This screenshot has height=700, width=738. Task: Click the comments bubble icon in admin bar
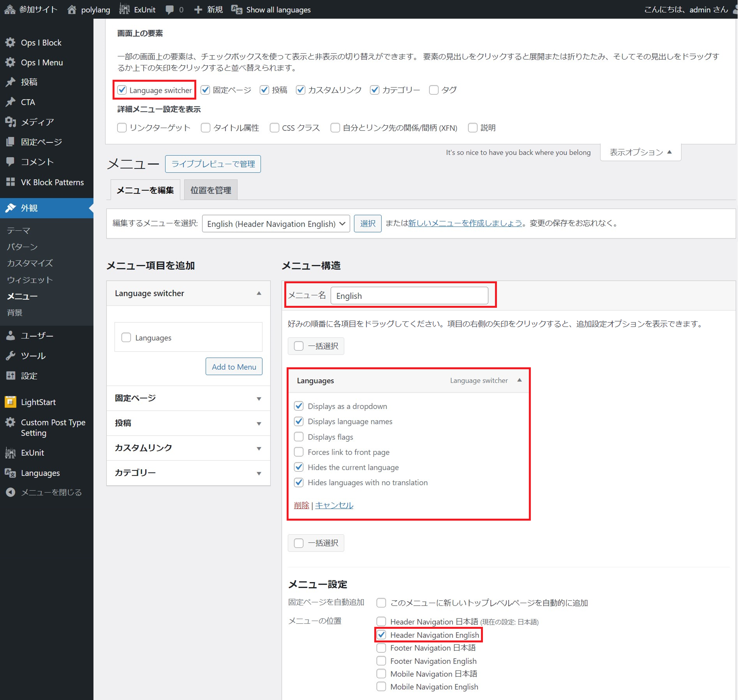tap(169, 10)
